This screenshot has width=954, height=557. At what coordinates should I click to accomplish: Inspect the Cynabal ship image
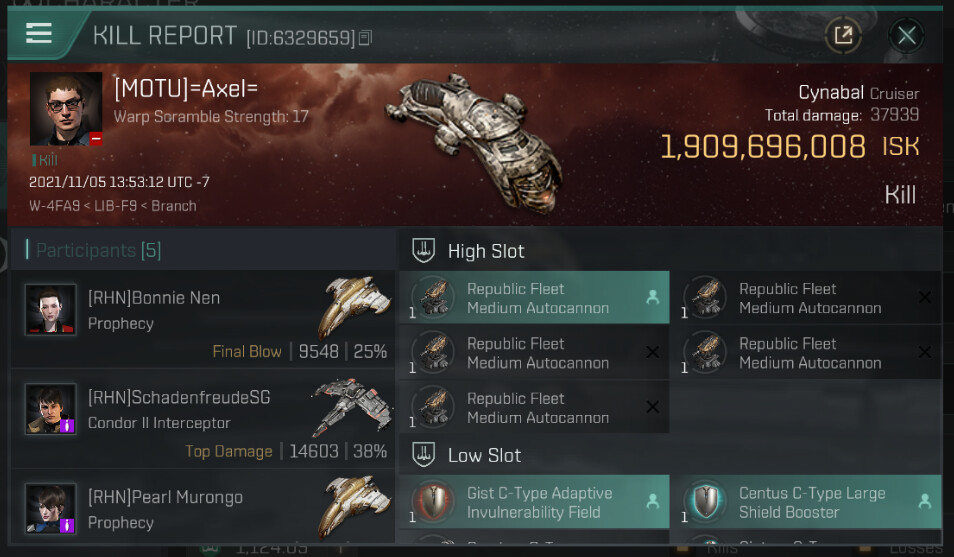(476, 128)
